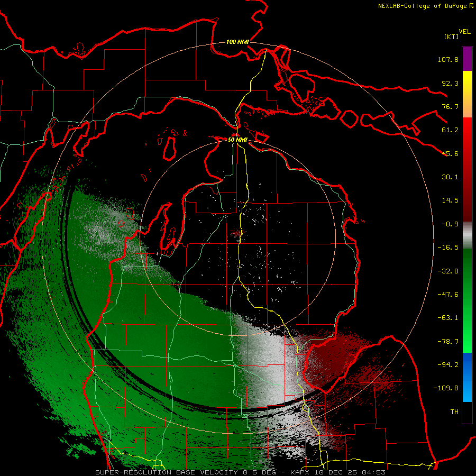
Task: Click the -47.6 legend value
Action: tap(448, 295)
